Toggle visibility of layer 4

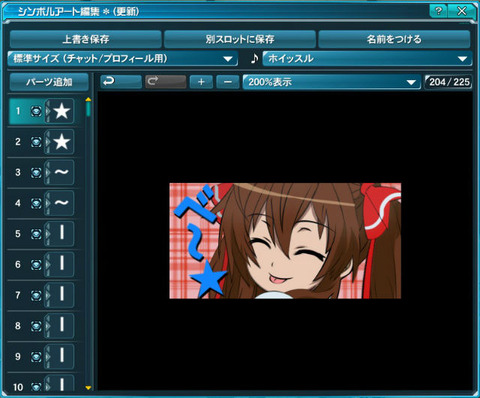point(36,203)
